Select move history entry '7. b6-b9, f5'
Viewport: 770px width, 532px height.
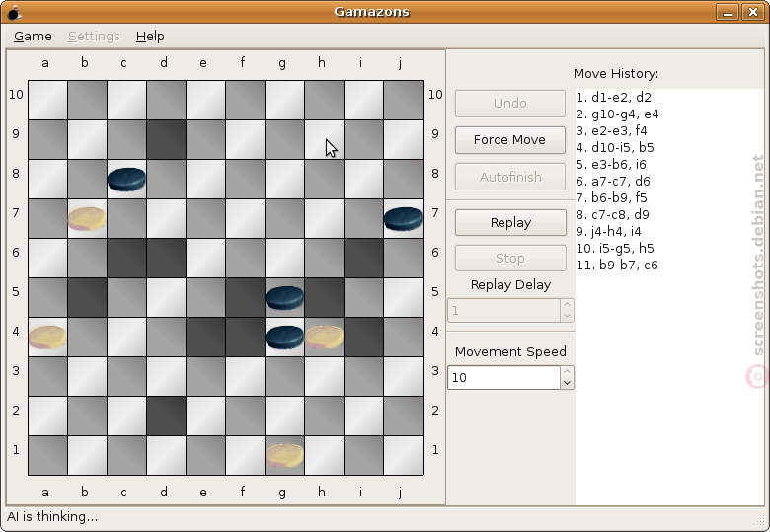click(x=611, y=197)
